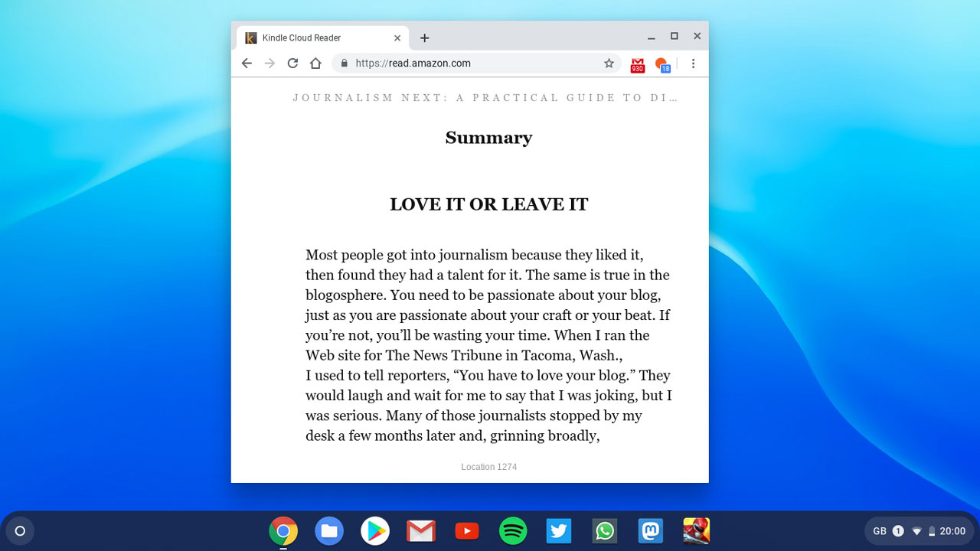View site security via padlock icon
This screenshot has height=551, width=980.
pyautogui.click(x=345, y=64)
